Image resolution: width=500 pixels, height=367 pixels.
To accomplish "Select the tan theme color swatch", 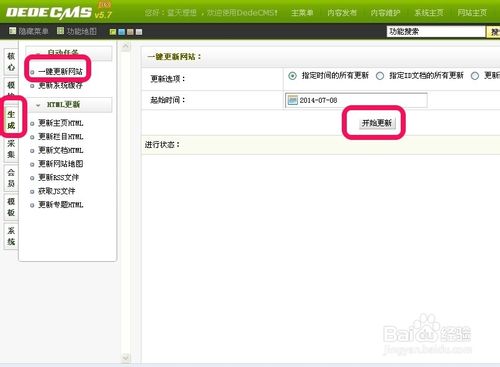I will tap(130, 32).
